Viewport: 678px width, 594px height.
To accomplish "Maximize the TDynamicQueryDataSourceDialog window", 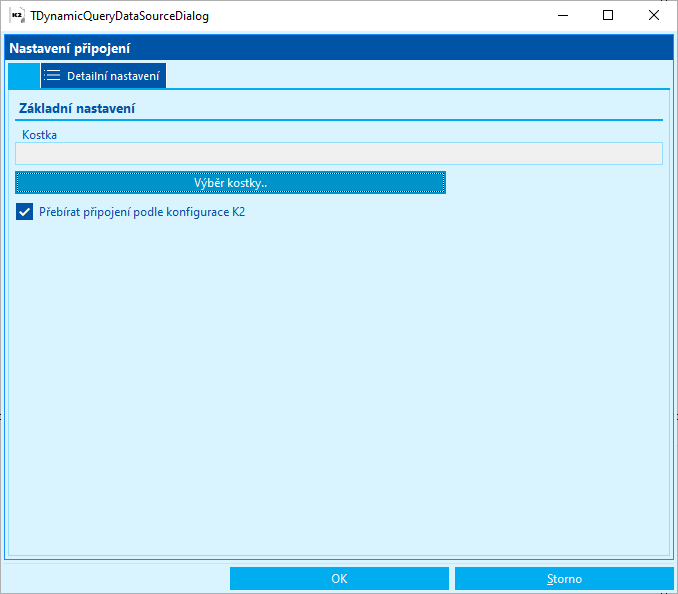I will [x=608, y=16].
